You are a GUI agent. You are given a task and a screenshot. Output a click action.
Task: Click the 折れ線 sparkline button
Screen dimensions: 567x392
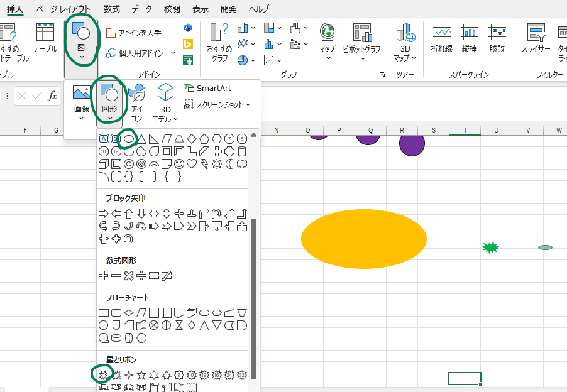[441, 39]
